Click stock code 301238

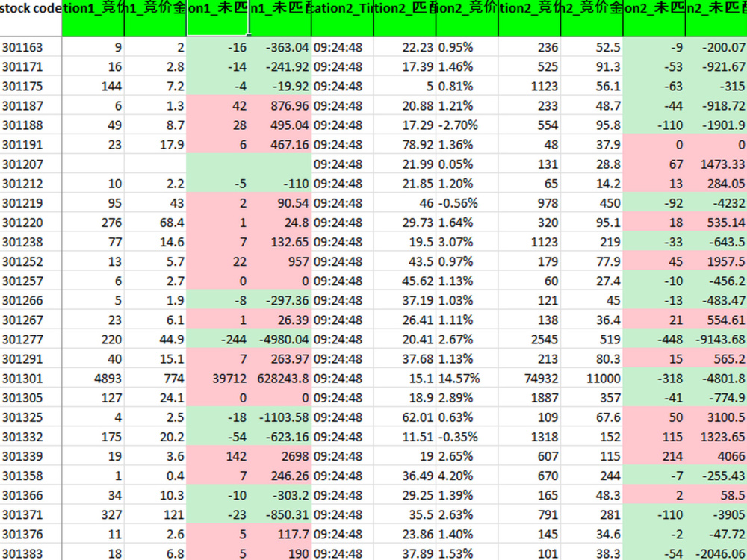[31, 243]
